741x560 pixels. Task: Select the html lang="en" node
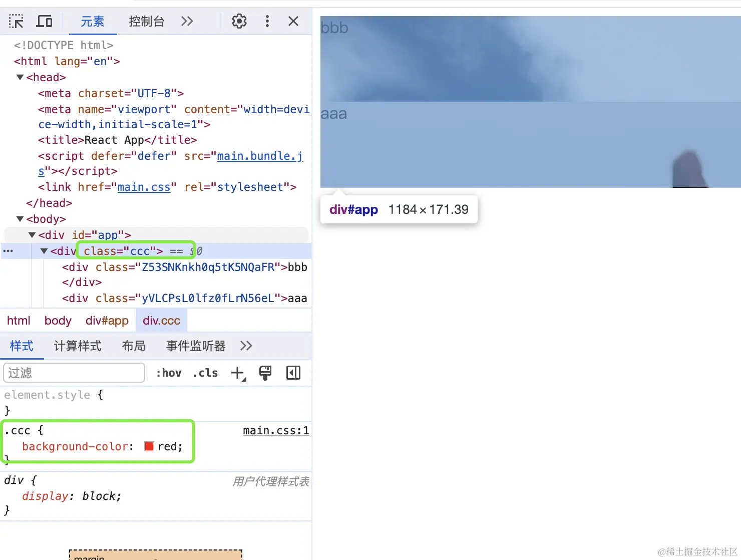click(67, 61)
